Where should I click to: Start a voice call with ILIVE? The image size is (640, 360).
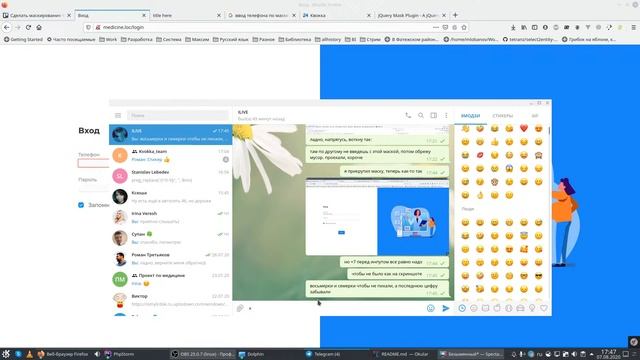408,116
